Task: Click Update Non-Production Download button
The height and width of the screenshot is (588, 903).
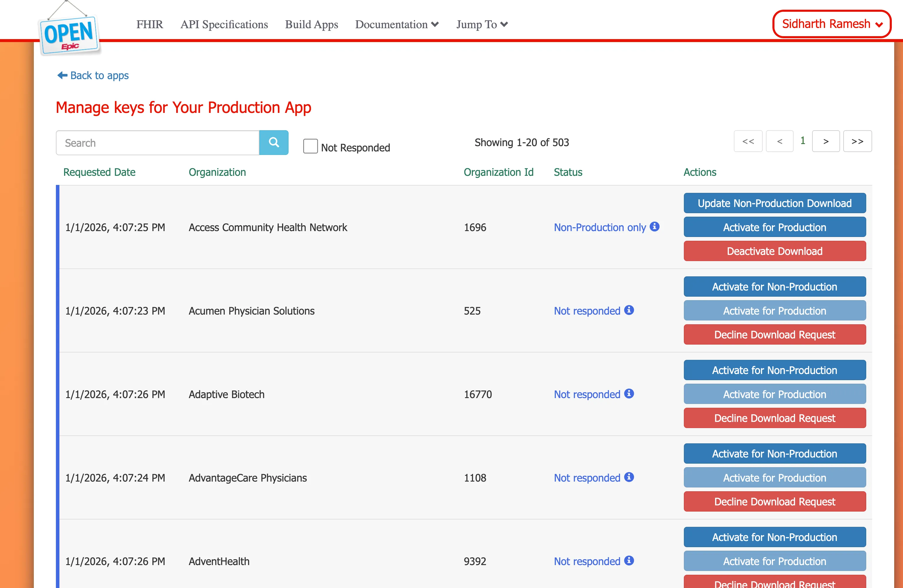Action: (775, 203)
